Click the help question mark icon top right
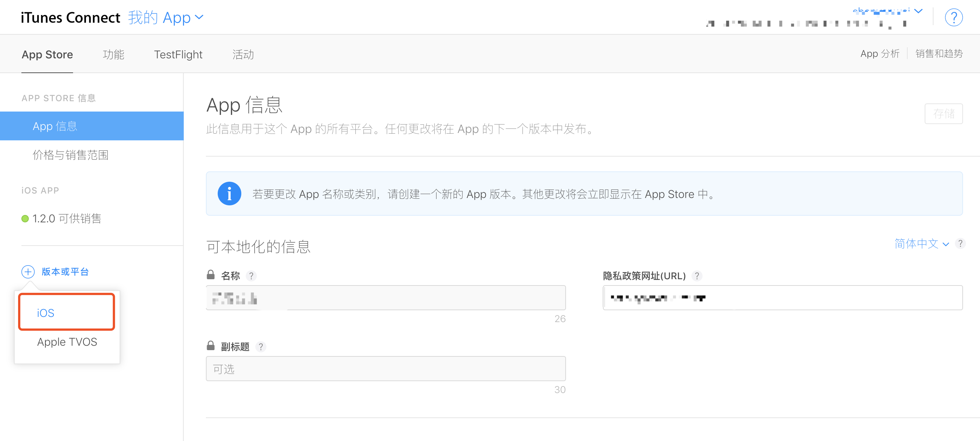This screenshot has width=980, height=441. point(953,17)
